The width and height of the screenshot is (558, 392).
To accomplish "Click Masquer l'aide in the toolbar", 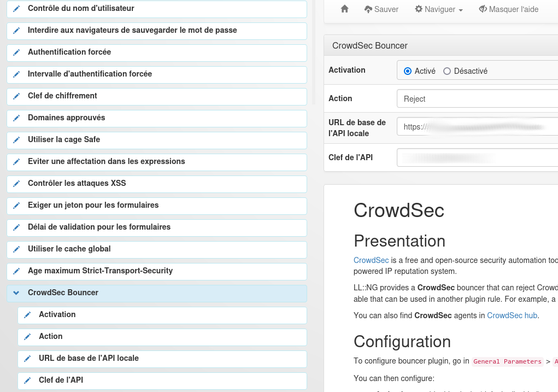I will pos(508,9).
